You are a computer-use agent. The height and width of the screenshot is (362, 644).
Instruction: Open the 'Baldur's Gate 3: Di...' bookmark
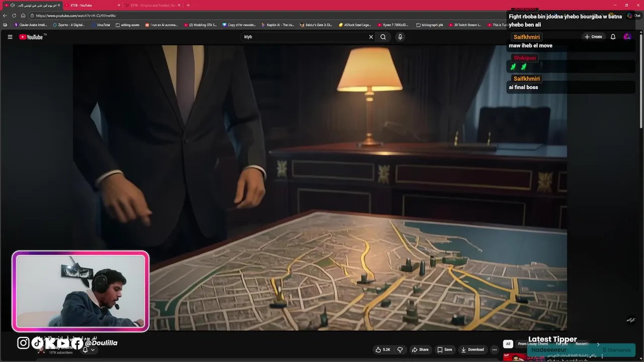[x=316, y=25]
